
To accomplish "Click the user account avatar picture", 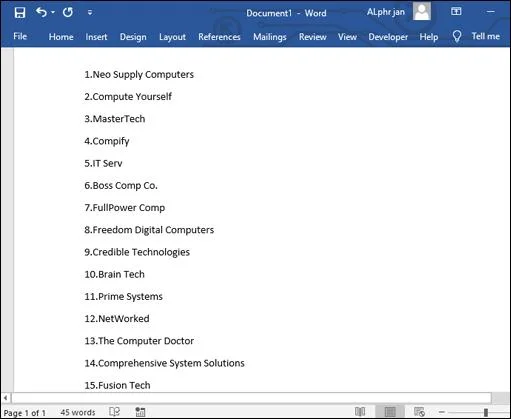I will (422, 11).
